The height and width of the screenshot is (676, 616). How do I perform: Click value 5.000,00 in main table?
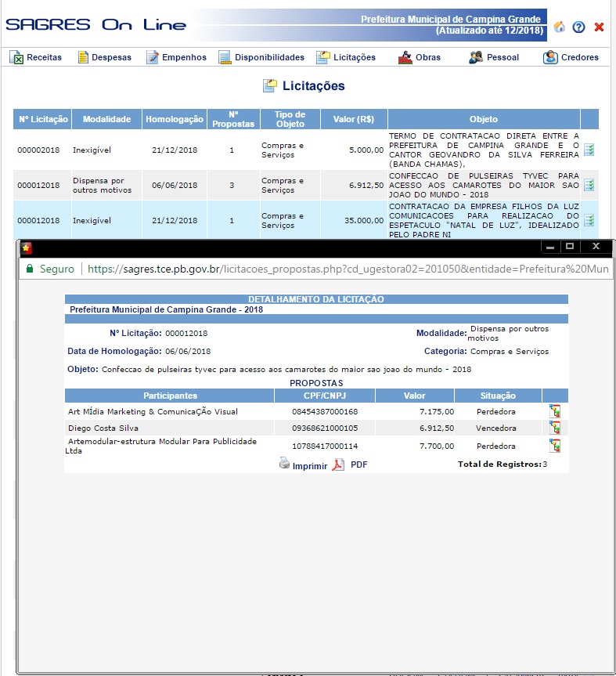click(x=366, y=150)
